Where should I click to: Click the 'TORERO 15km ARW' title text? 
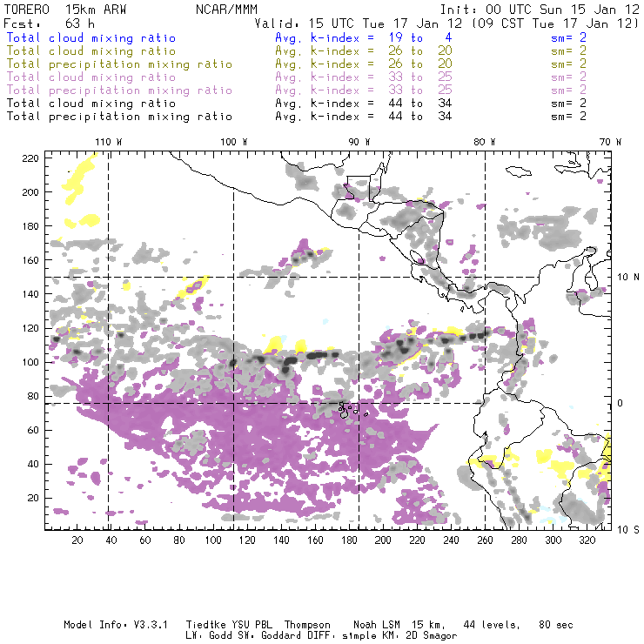coord(65,10)
